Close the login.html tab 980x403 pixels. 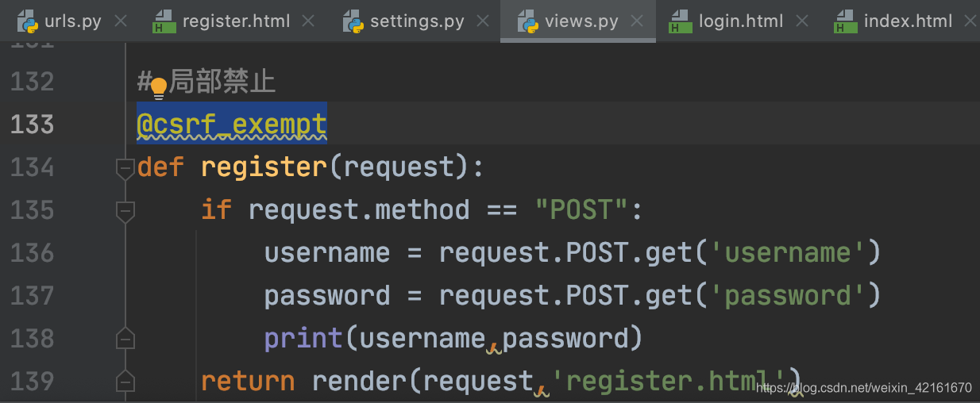pyautogui.click(x=802, y=21)
